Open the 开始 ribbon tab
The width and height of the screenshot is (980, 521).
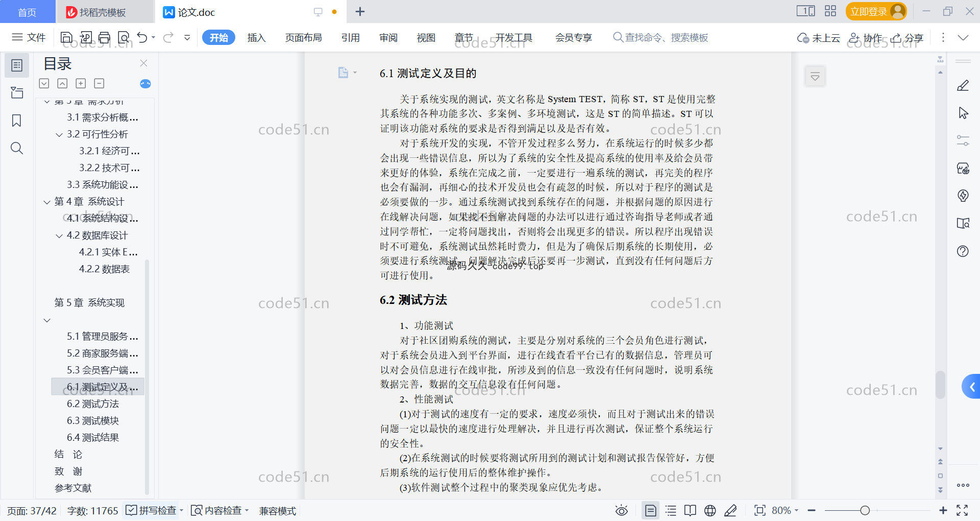pyautogui.click(x=218, y=37)
